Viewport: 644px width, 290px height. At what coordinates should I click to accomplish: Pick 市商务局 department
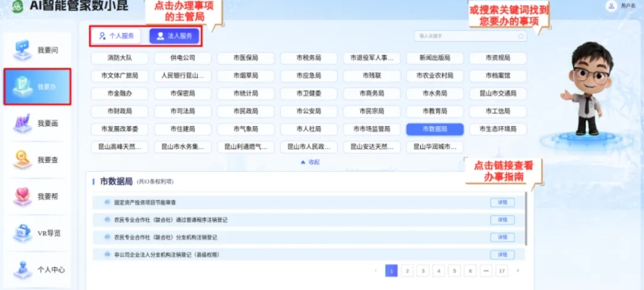tap(372, 94)
